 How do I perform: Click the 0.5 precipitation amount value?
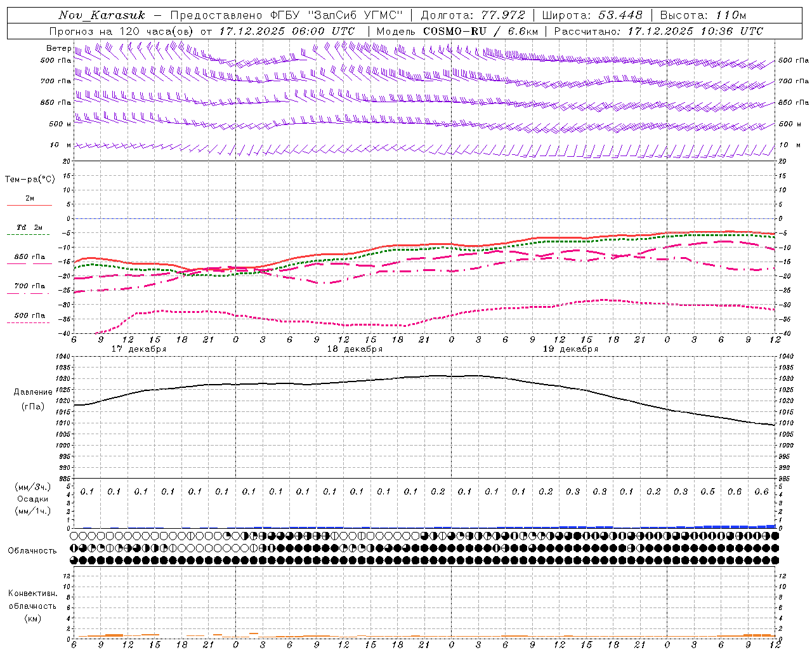[x=708, y=492]
